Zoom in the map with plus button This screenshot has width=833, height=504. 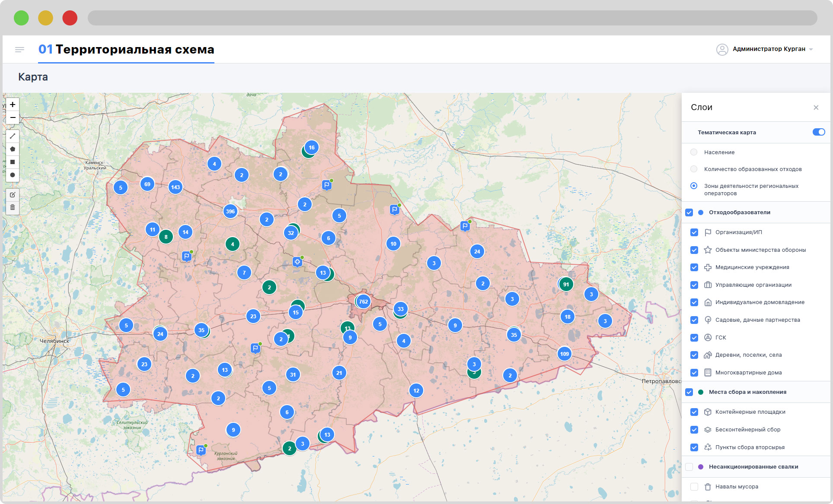click(13, 105)
